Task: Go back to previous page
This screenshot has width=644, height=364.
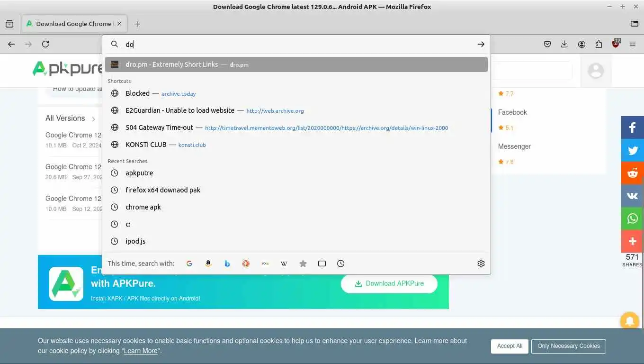Action: tap(11, 44)
